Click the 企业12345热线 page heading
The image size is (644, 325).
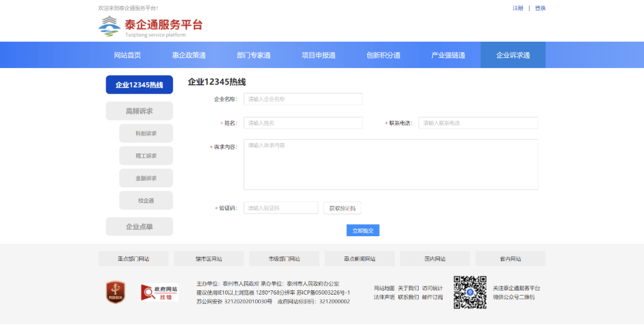tap(217, 82)
